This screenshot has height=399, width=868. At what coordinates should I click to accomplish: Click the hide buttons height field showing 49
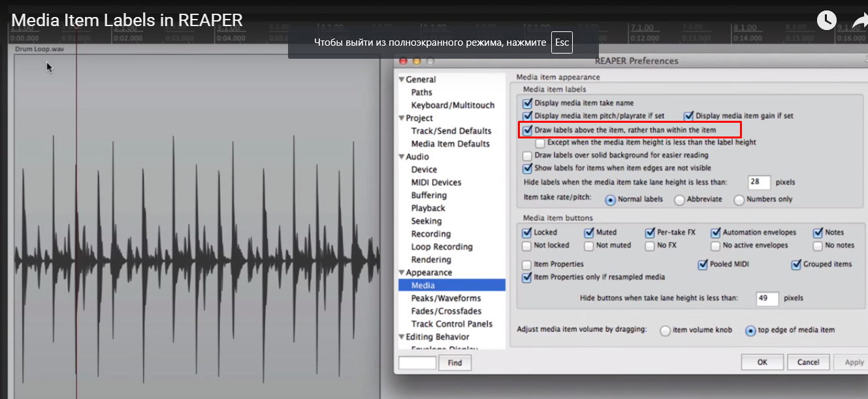tap(767, 298)
